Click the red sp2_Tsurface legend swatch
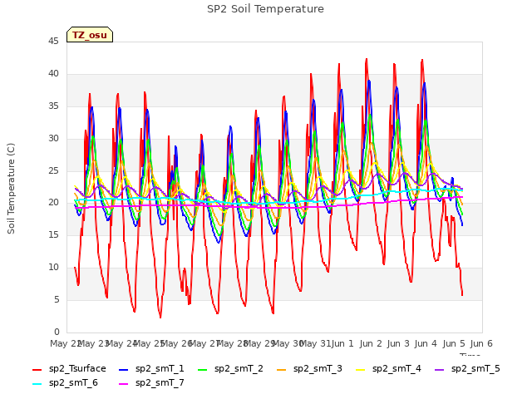 coord(37,369)
